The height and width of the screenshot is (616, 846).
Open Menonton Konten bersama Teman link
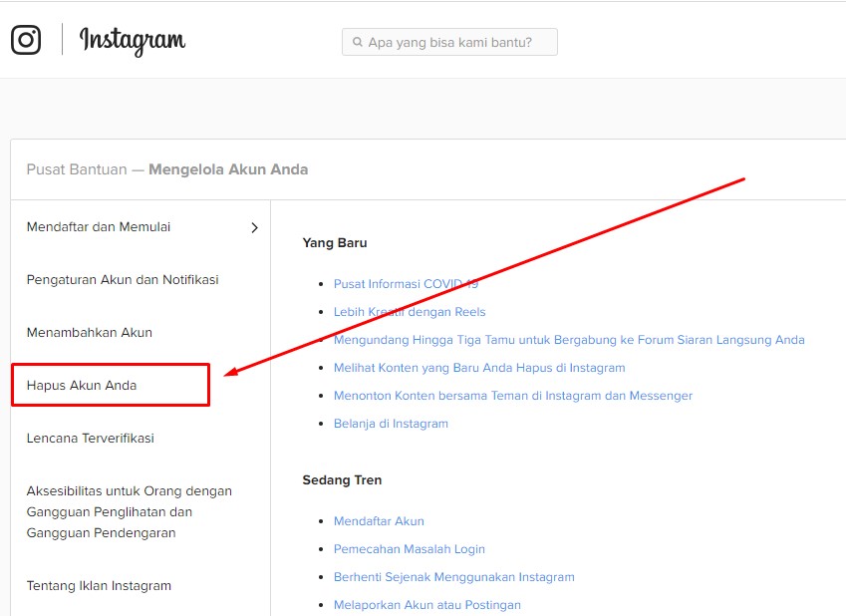512,396
